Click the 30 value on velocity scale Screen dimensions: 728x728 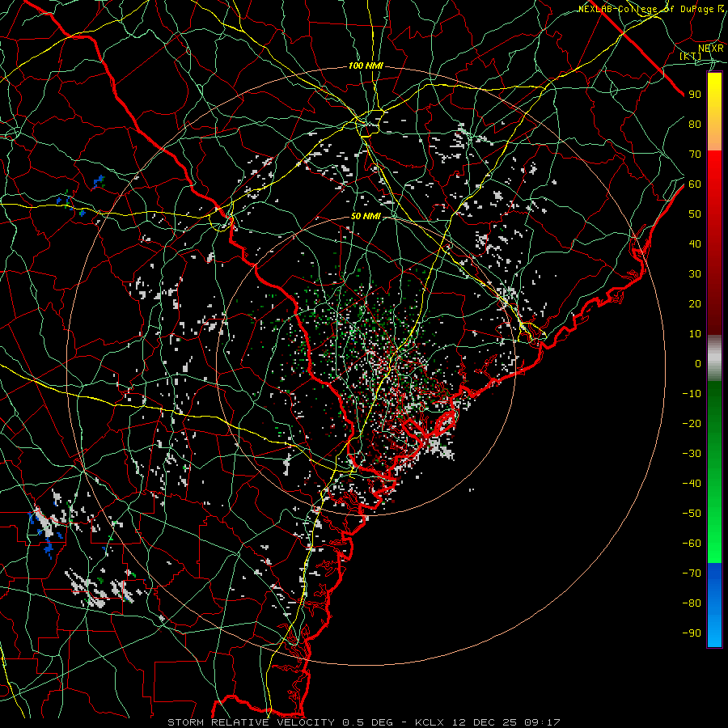(695, 274)
